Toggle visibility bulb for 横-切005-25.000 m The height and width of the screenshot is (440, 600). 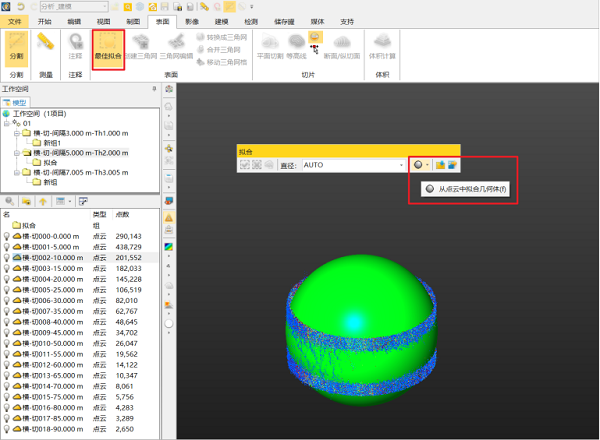[x=7, y=290]
